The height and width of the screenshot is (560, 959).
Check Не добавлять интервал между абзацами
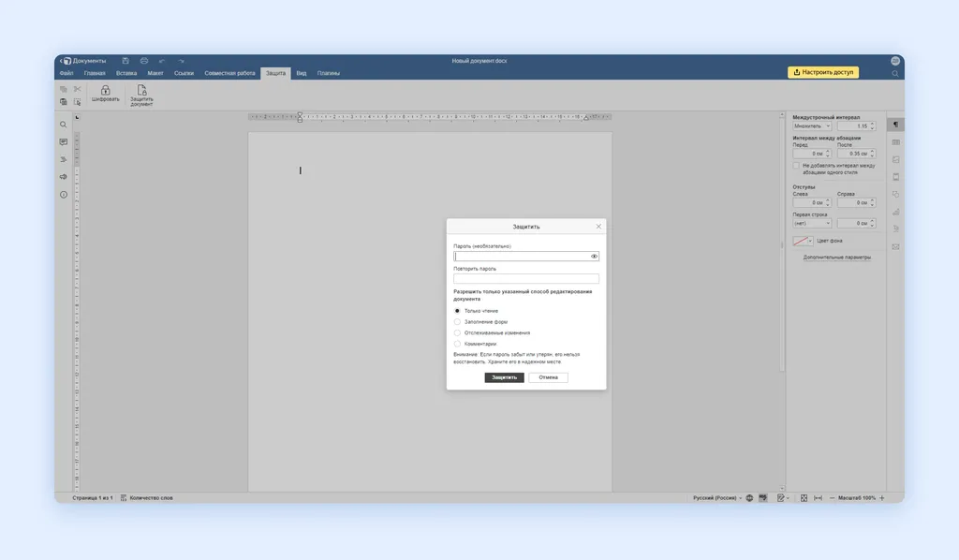(796, 166)
